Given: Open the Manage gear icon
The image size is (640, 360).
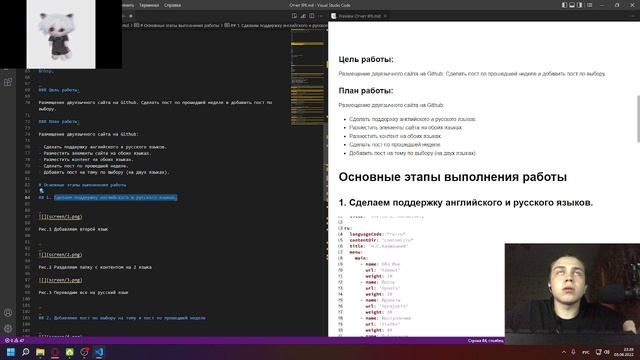Looking at the screenshot, I should (x=8, y=329).
